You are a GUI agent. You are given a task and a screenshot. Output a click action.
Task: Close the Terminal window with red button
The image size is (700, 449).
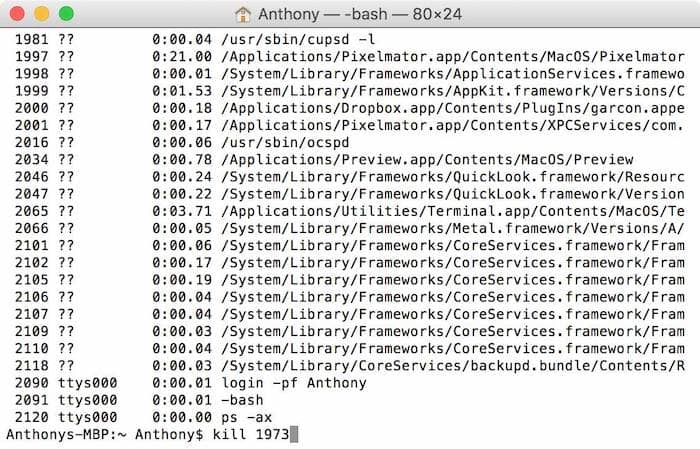(x=17, y=13)
